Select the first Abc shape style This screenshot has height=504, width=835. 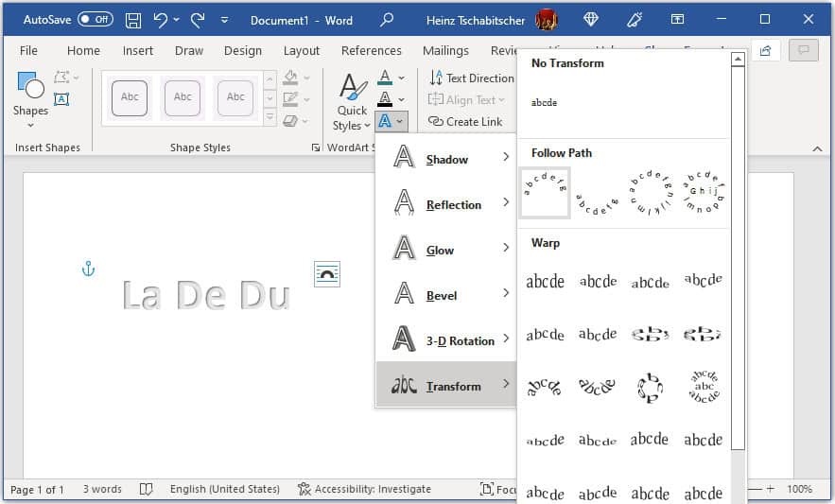click(130, 98)
